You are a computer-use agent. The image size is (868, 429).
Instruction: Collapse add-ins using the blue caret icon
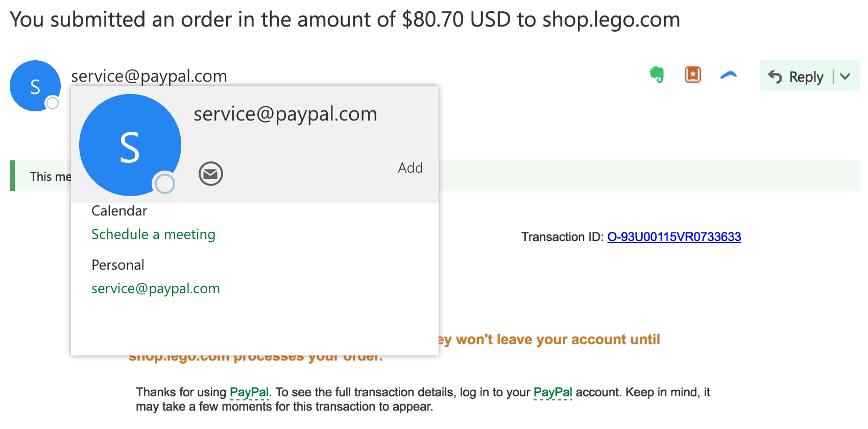click(x=729, y=75)
